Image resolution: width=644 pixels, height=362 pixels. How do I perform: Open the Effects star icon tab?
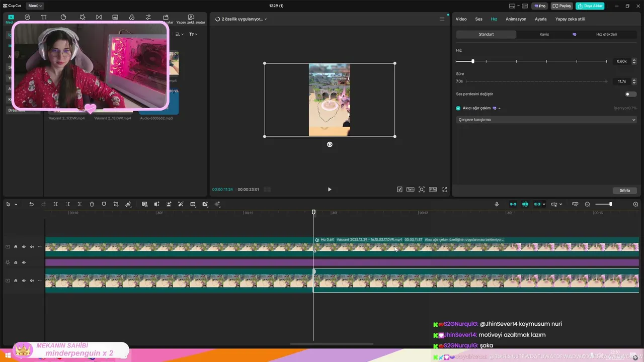(x=83, y=17)
